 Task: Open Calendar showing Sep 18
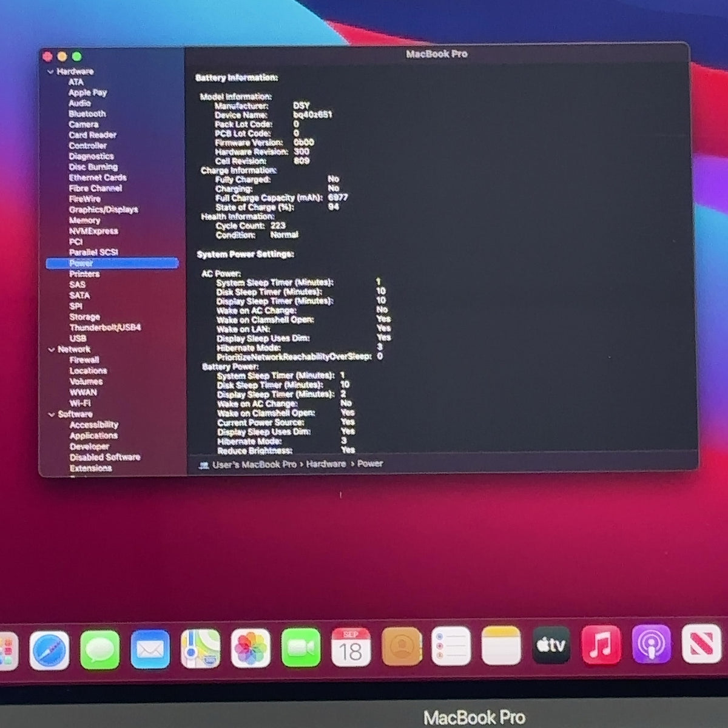351,647
